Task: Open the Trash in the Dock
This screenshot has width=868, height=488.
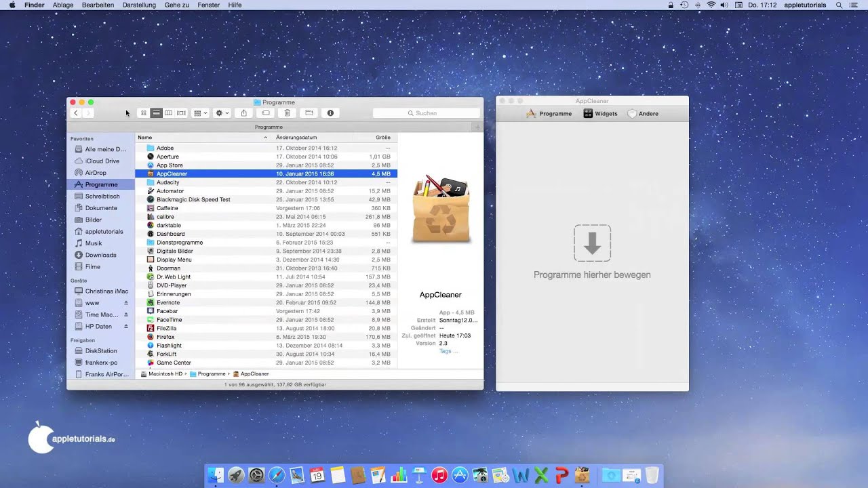Action: pos(652,475)
